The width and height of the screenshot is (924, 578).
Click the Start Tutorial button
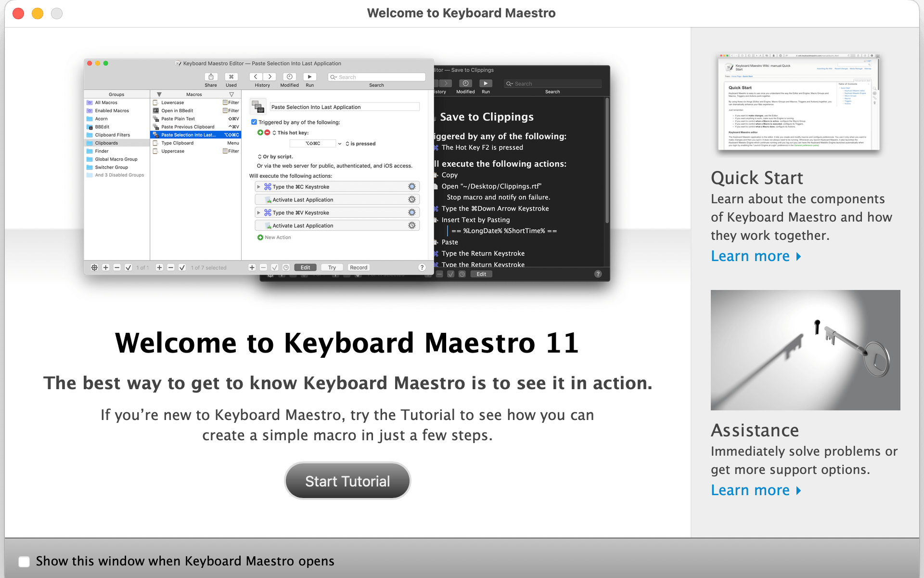(347, 481)
